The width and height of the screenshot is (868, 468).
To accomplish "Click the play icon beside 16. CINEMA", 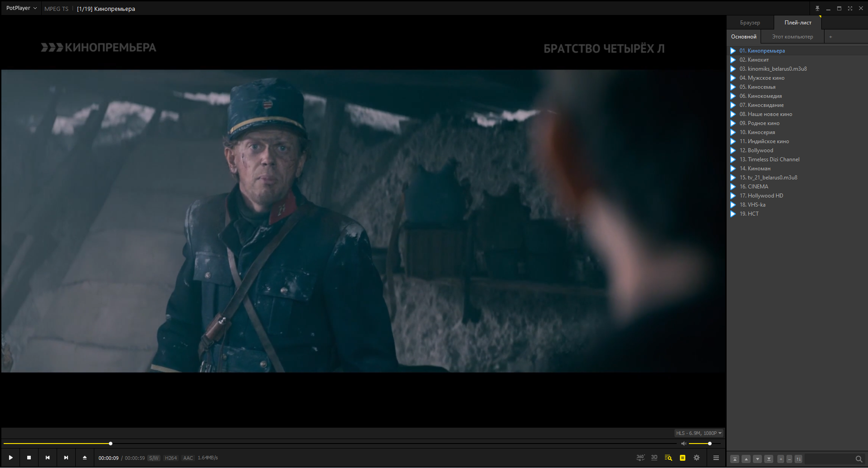I will click(x=733, y=187).
